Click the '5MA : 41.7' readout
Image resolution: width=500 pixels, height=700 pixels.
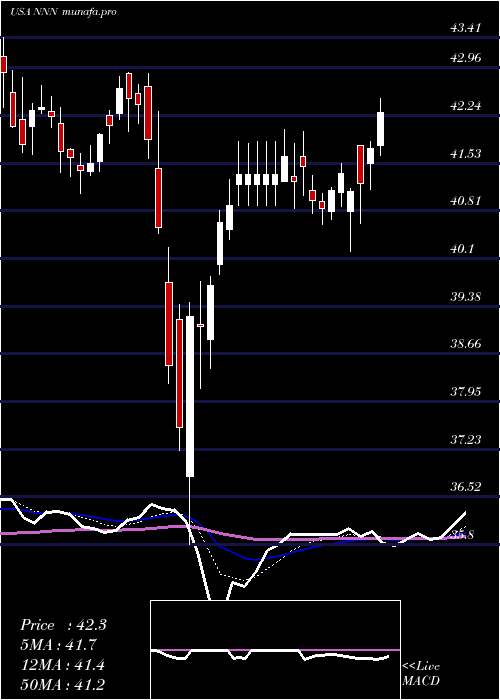(58, 645)
